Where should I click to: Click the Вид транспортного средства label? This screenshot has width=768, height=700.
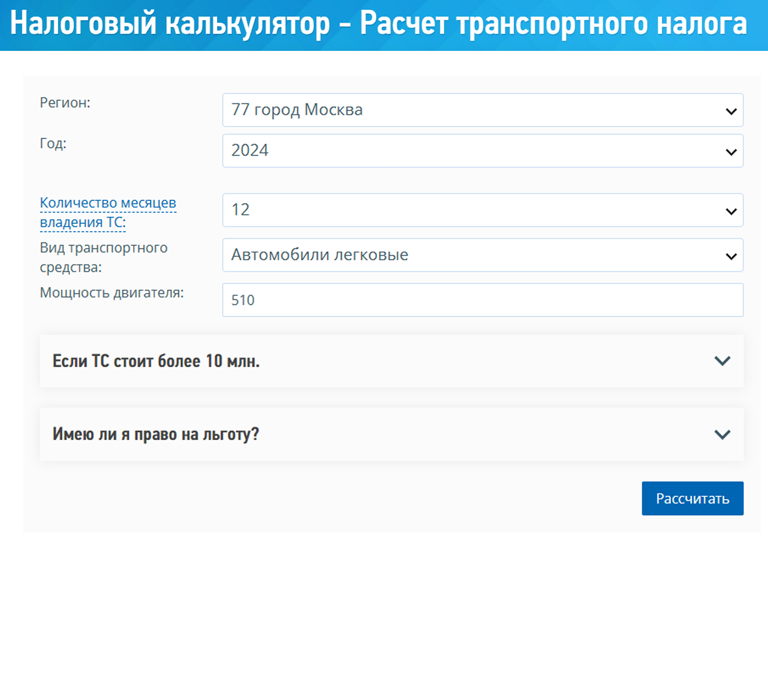[103, 257]
